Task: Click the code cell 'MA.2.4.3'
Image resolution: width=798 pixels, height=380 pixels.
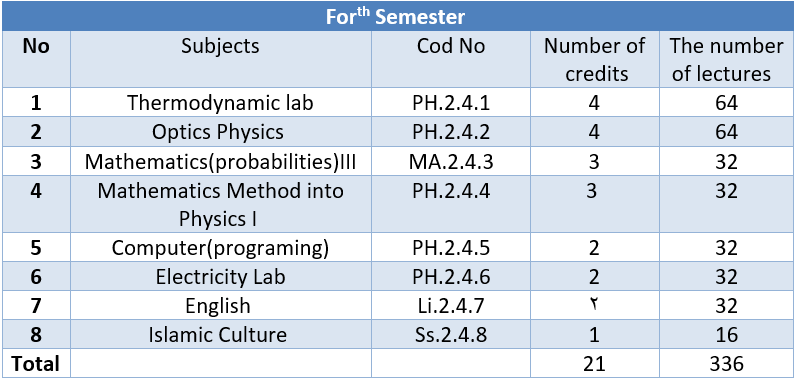Action: coord(451,161)
